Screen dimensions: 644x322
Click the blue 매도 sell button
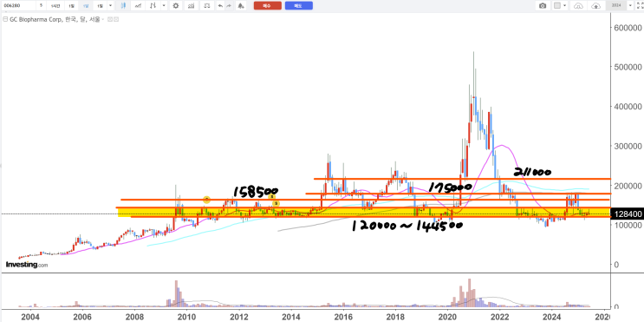click(298, 6)
